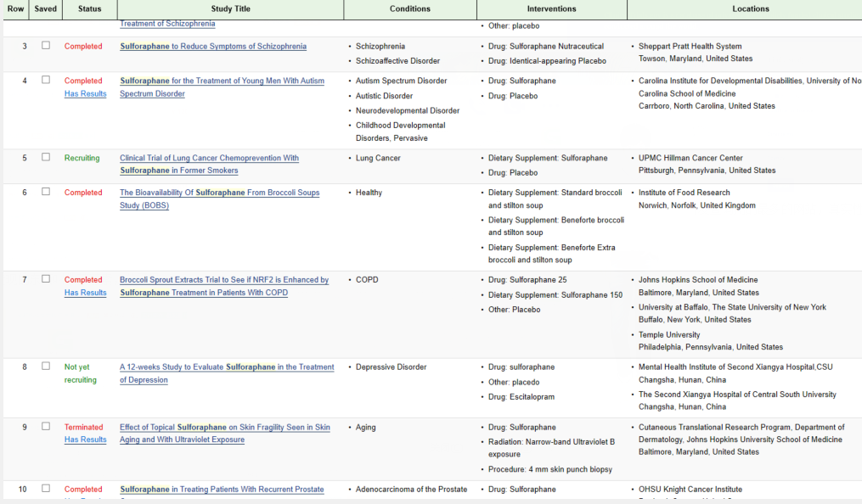View 'Has Results' for the COPD study
The width and height of the screenshot is (862, 504).
pos(86,293)
